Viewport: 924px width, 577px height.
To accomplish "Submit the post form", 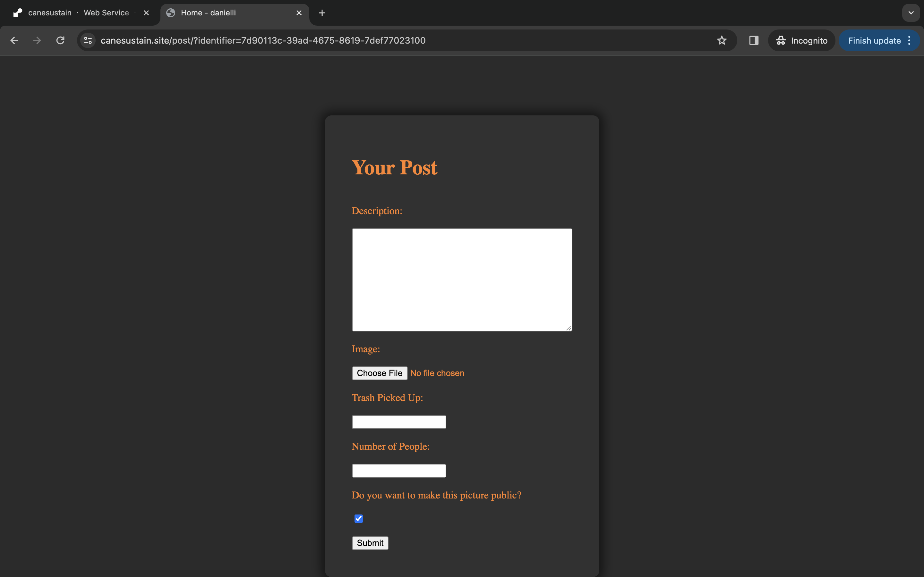I will tap(370, 543).
